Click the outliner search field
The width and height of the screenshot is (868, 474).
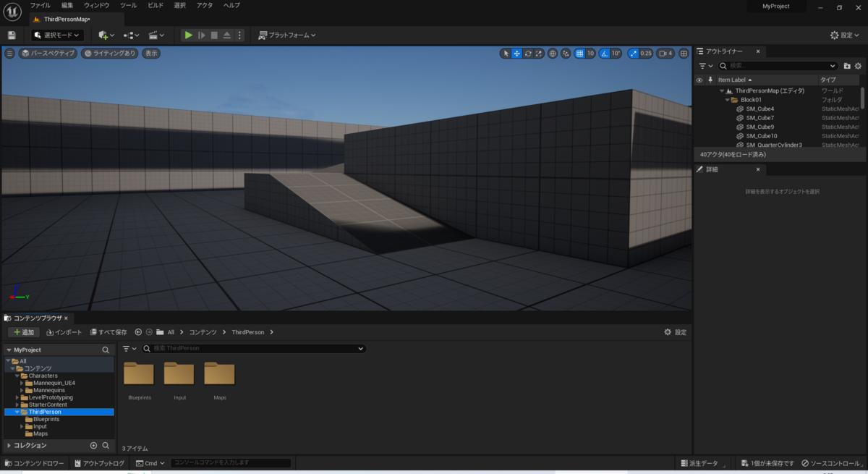pyautogui.click(x=778, y=66)
